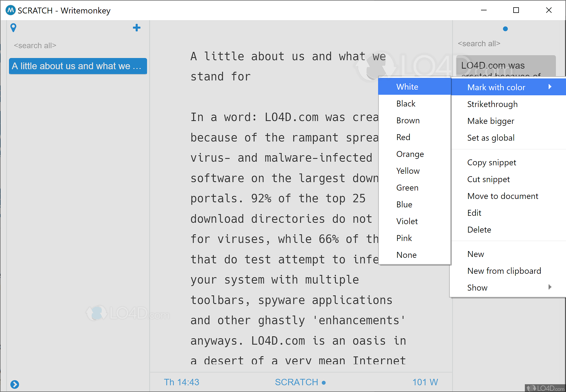Select the None color option
Screen dimensions: 566x392
(x=406, y=255)
